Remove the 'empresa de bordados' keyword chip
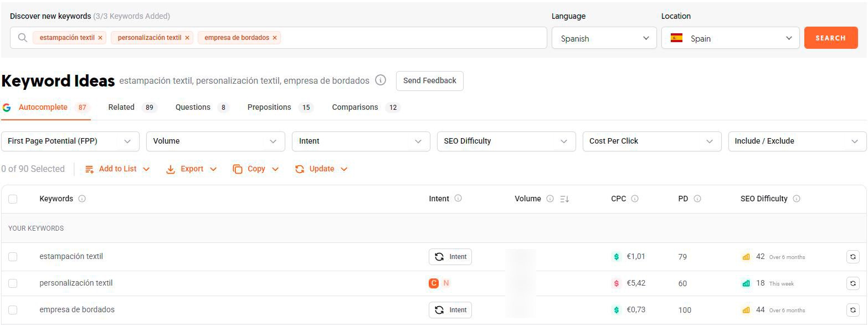Image resolution: width=868 pixels, height=325 pixels. (275, 38)
